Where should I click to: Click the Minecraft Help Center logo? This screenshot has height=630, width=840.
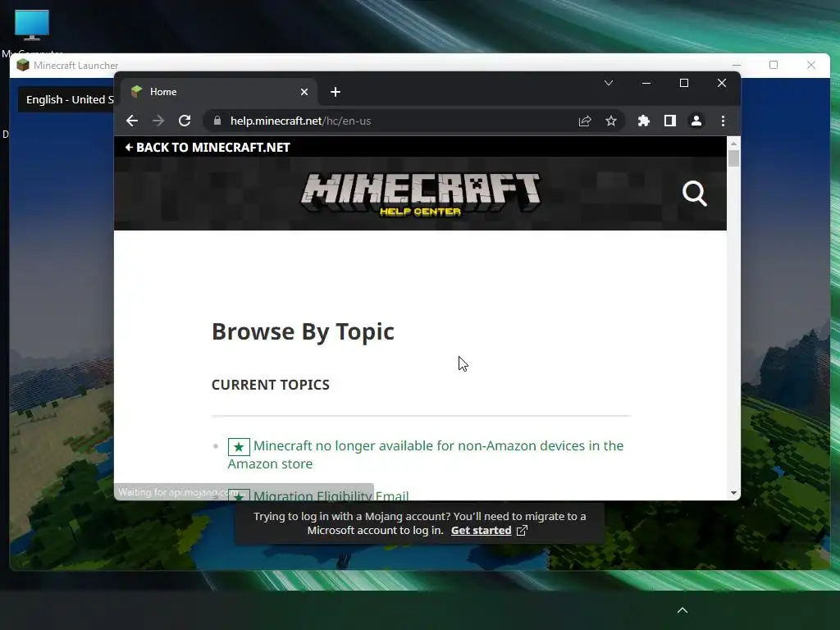[x=421, y=194]
